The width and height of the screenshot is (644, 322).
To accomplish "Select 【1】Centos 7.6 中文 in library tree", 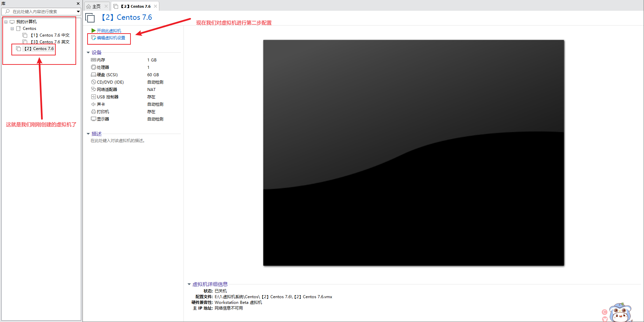I will [50, 35].
